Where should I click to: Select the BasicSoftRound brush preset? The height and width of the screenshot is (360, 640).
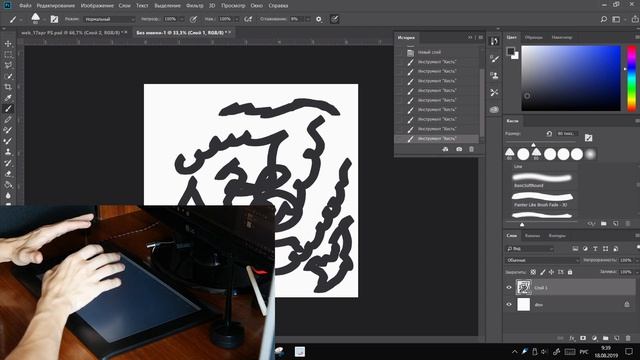click(542, 180)
